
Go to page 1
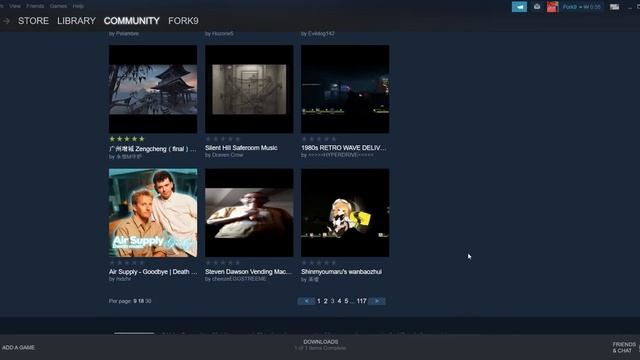319,301
